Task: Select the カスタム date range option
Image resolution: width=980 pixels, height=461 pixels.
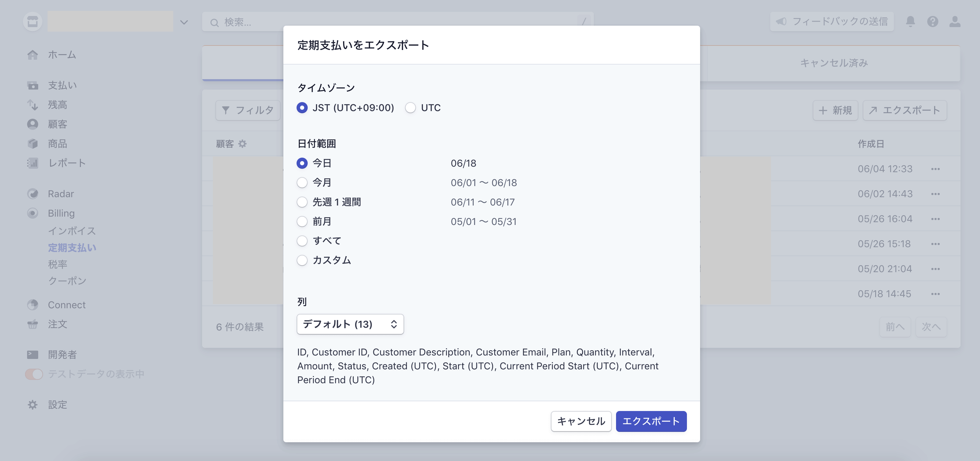Action: point(302,260)
